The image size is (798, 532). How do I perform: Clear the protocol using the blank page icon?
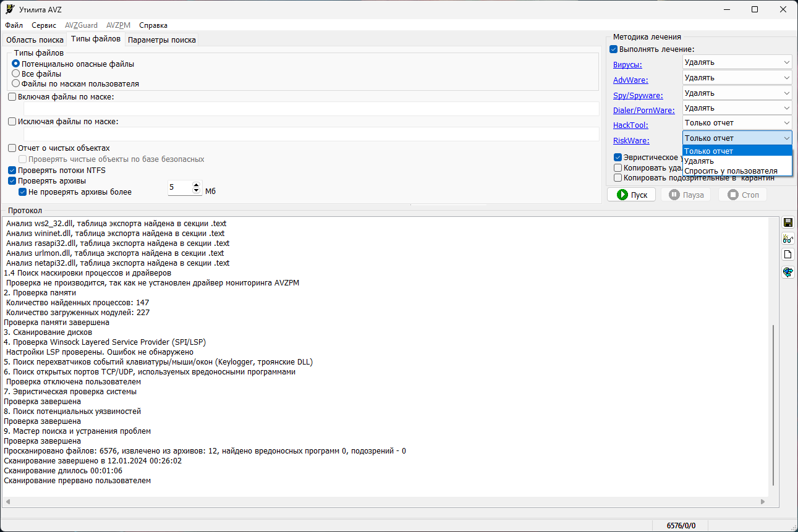[x=787, y=255]
